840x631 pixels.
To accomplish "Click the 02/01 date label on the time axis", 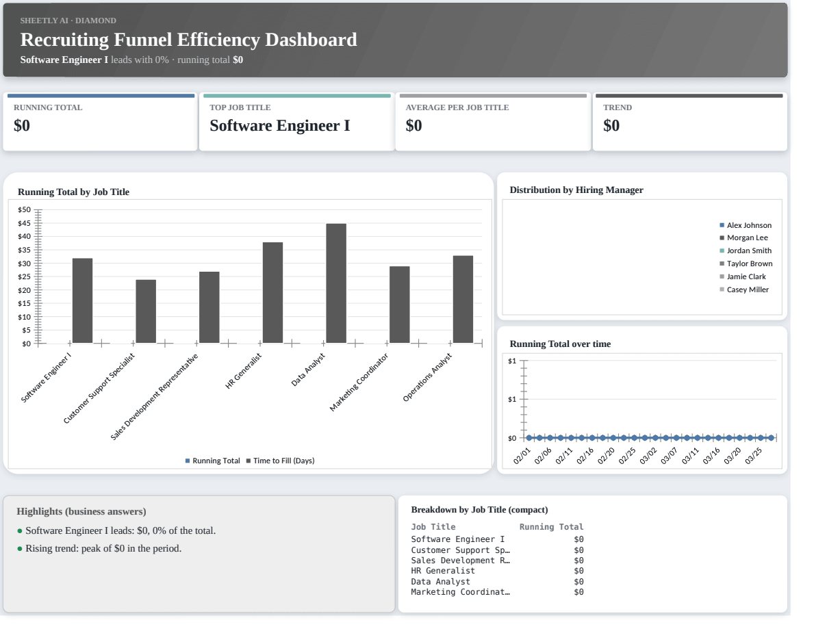I will [x=522, y=456].
